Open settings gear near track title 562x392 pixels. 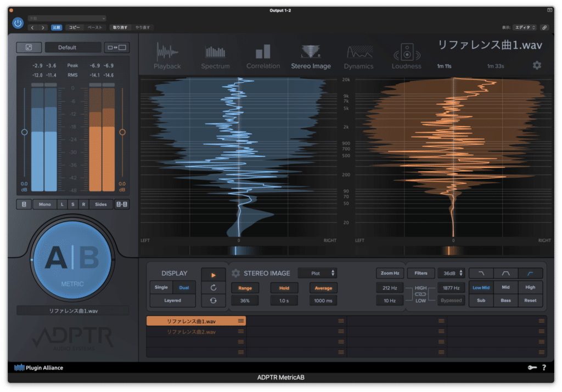537,65
